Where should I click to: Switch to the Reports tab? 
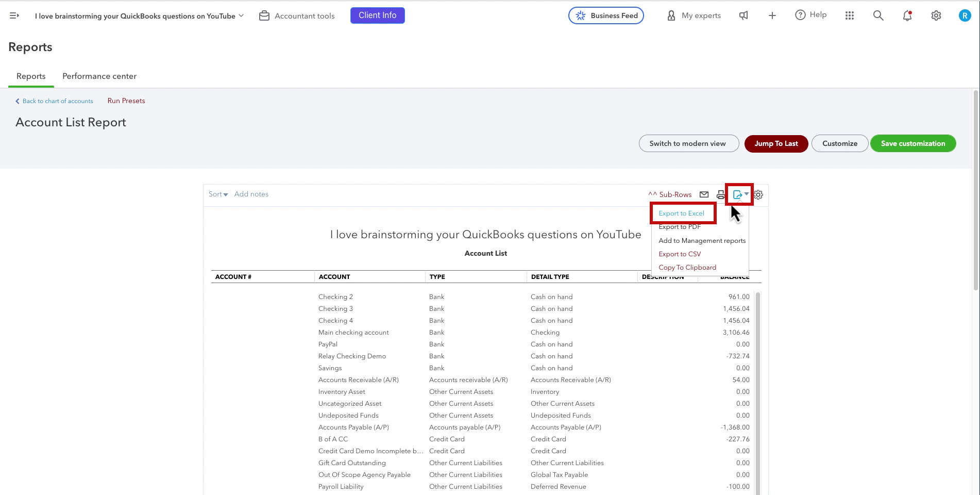(x=31, y=76)
